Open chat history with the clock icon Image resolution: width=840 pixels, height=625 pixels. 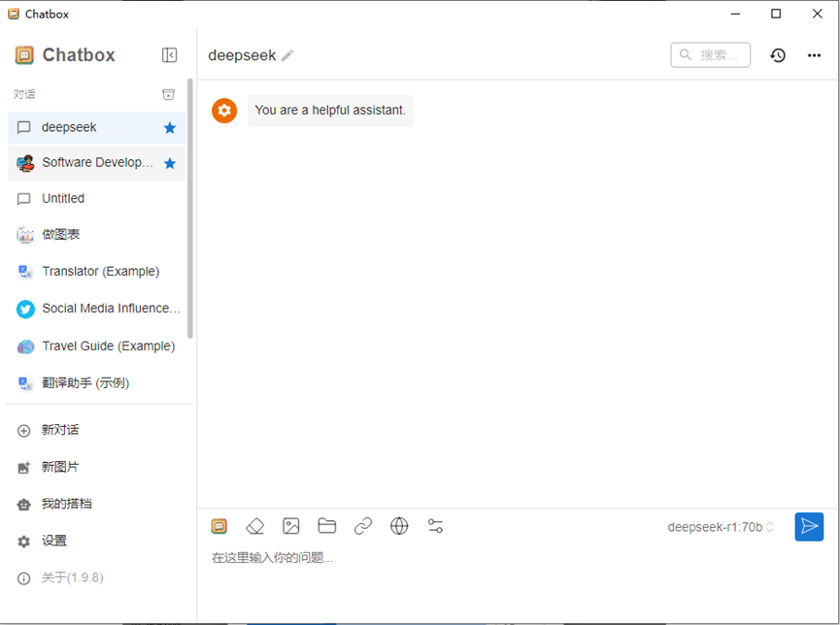pyautogui.click(x=778, y=55)
